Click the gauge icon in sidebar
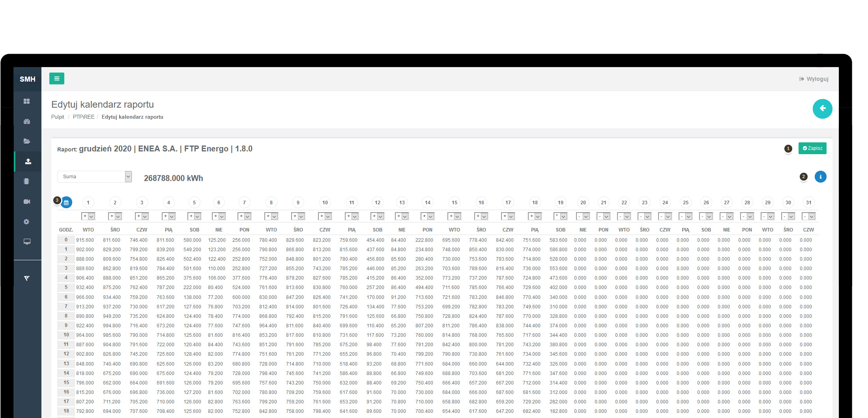Screen dimensions: 868x418 (27, 121)
